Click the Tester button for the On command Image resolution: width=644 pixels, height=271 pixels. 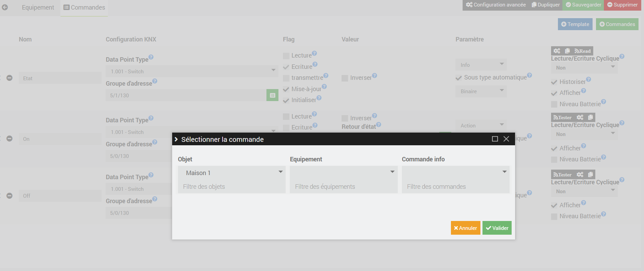[562, 118]
